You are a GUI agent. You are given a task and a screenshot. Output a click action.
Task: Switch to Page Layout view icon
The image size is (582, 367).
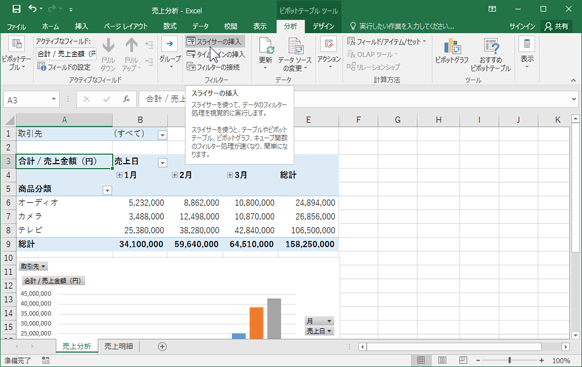pos(442,360)
